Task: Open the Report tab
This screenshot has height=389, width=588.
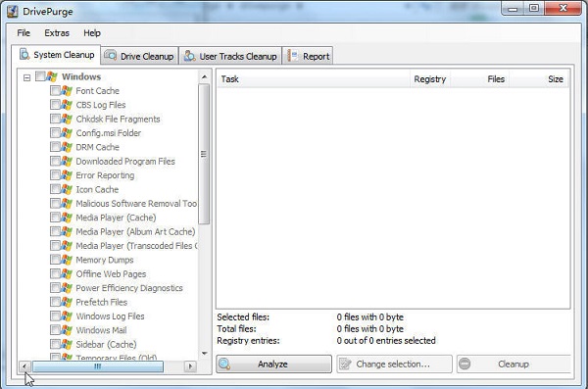Action: [308, 56]
